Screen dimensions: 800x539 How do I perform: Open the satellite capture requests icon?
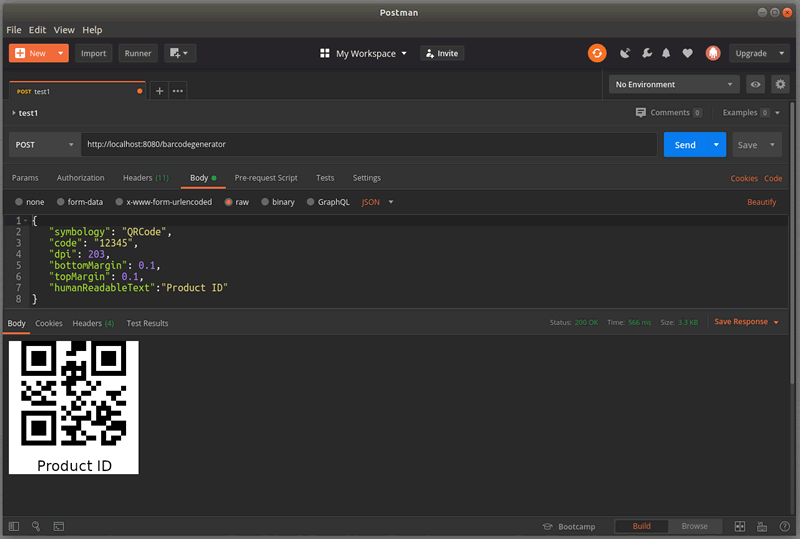point(625,53)
